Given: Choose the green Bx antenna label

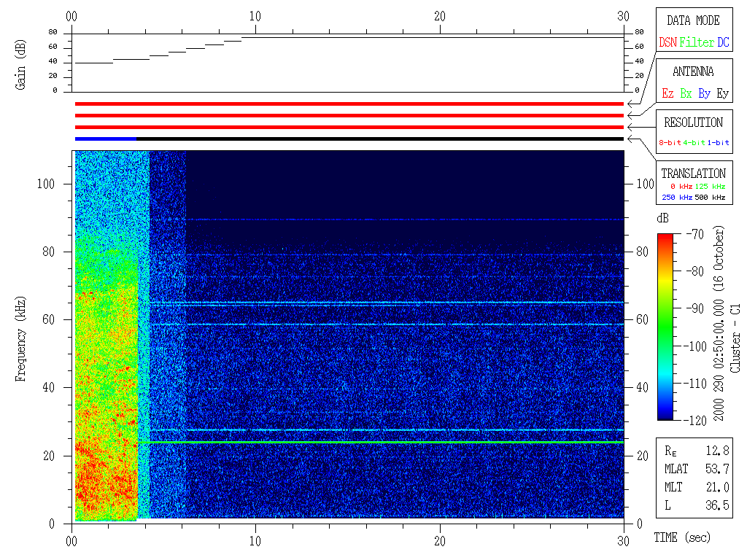Looking at the screenshot, I should tap(686, 94).
